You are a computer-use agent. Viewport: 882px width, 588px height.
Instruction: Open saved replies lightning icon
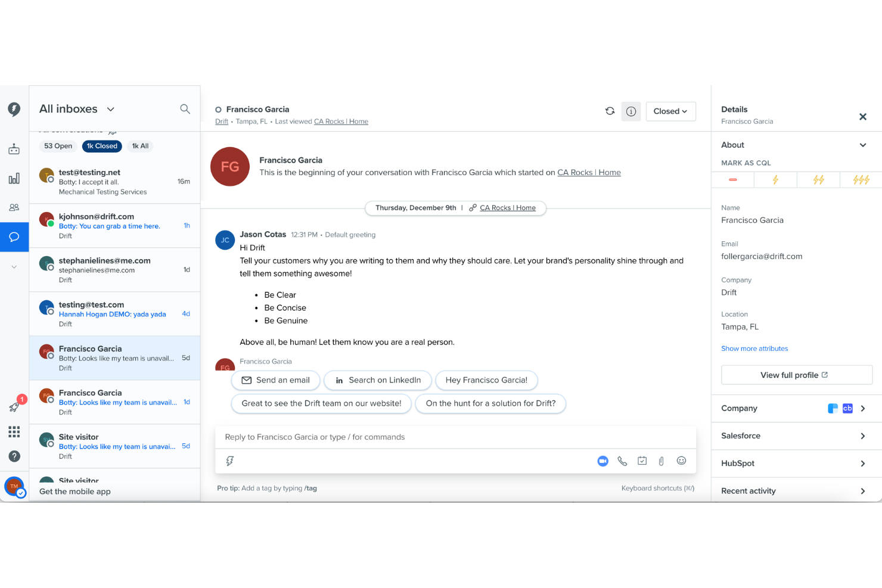pyautogui.click(x=230, y=461)
